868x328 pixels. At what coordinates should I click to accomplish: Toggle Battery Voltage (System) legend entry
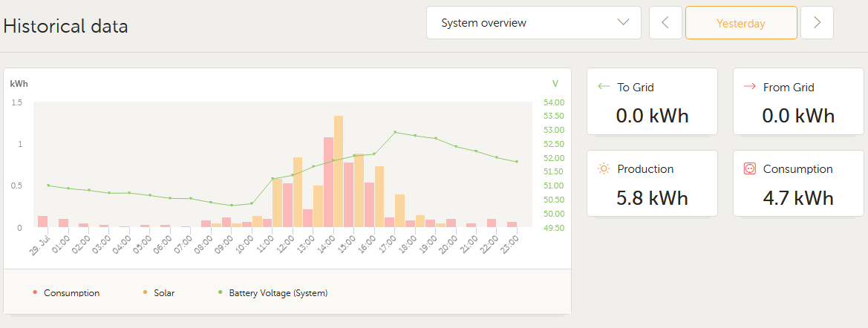273,293
